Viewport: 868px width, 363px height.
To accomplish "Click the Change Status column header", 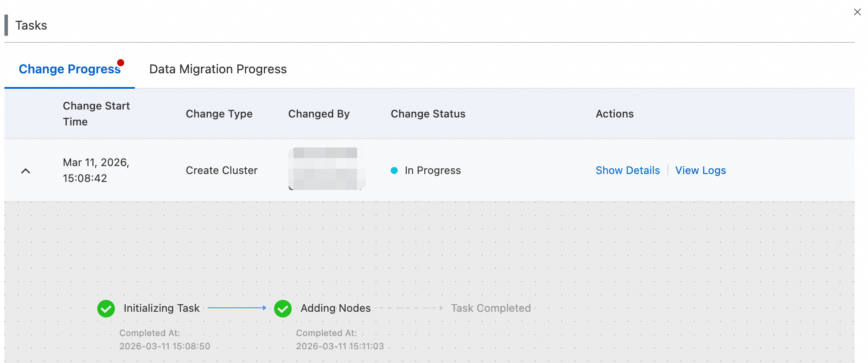I will 428,114.
